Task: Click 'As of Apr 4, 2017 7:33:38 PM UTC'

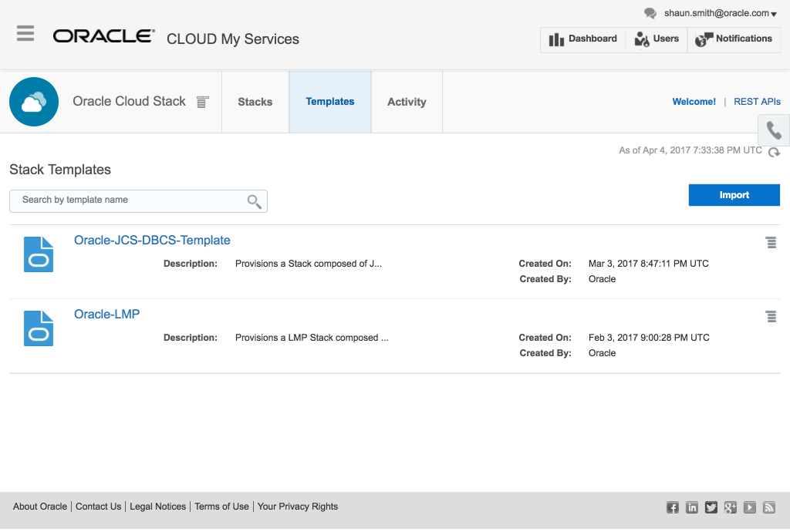Action: [690, 150]
